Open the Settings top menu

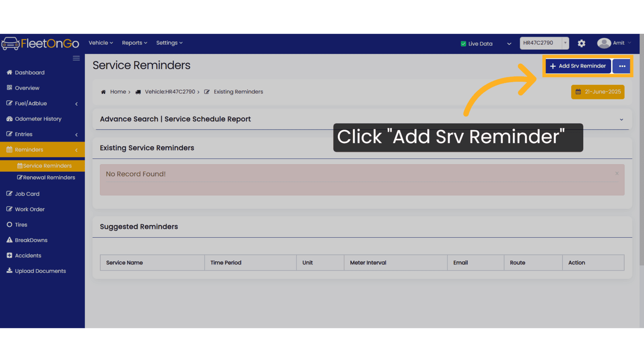click(169, 43)
